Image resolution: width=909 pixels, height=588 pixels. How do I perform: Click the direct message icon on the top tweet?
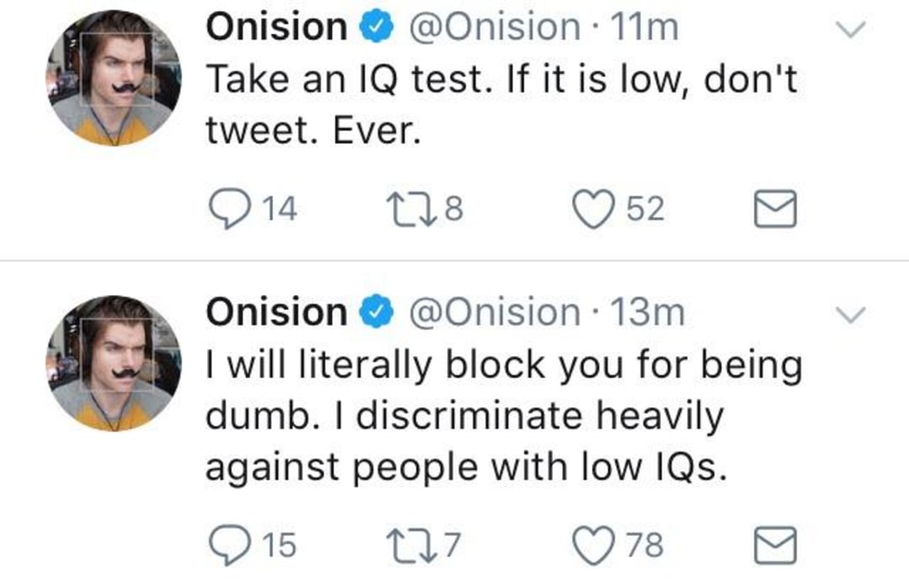(775, 209)
